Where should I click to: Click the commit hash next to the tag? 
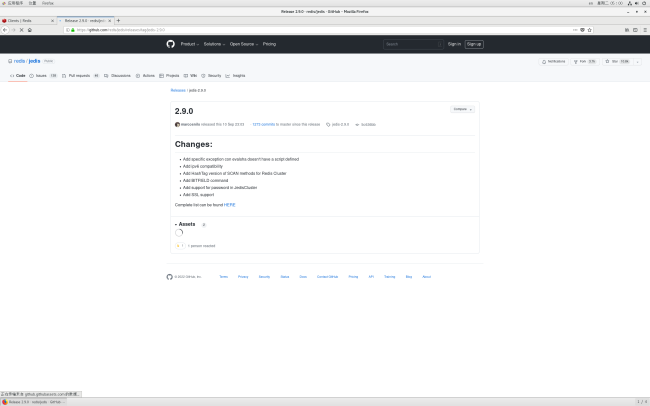pyautogui.click(x=368, y=124)
